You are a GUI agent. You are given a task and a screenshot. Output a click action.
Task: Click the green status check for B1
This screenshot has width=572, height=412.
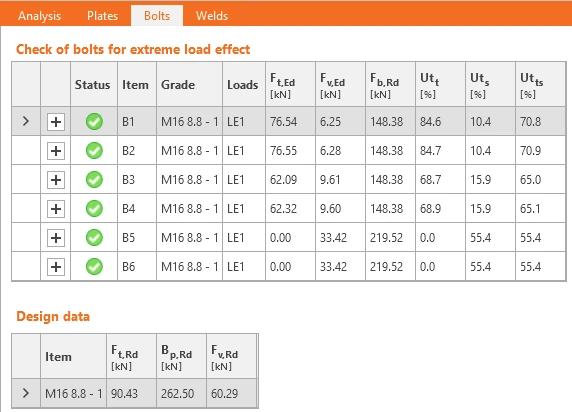click(x=94, y=122)
